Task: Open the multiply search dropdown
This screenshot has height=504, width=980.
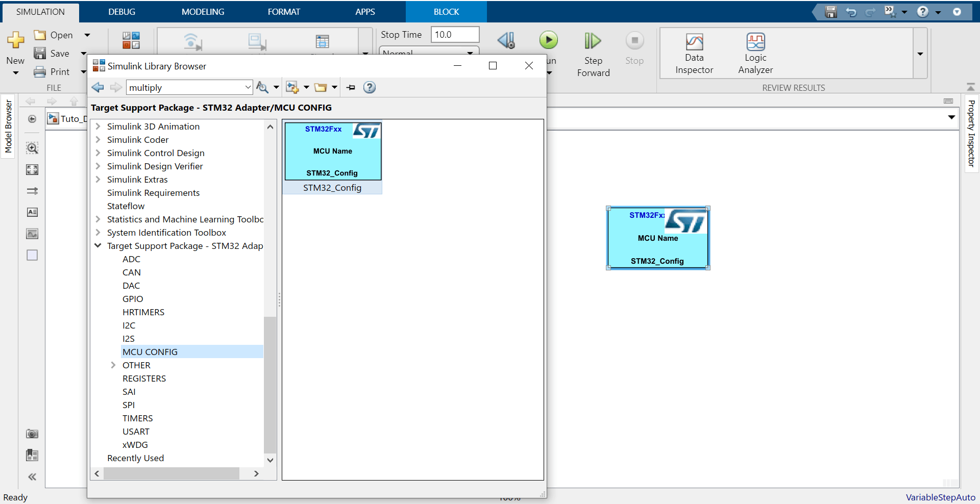Action: point(248,87)
